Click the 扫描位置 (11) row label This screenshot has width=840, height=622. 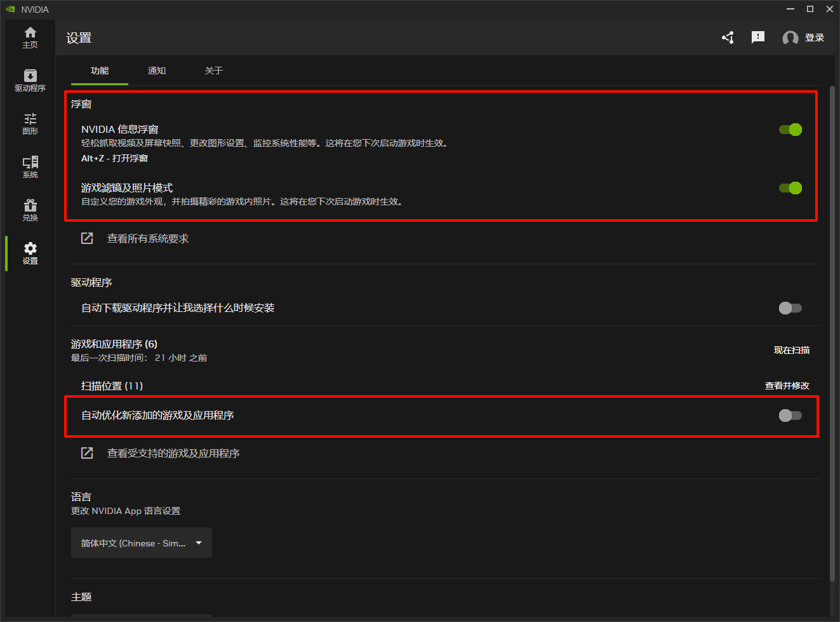112,386
